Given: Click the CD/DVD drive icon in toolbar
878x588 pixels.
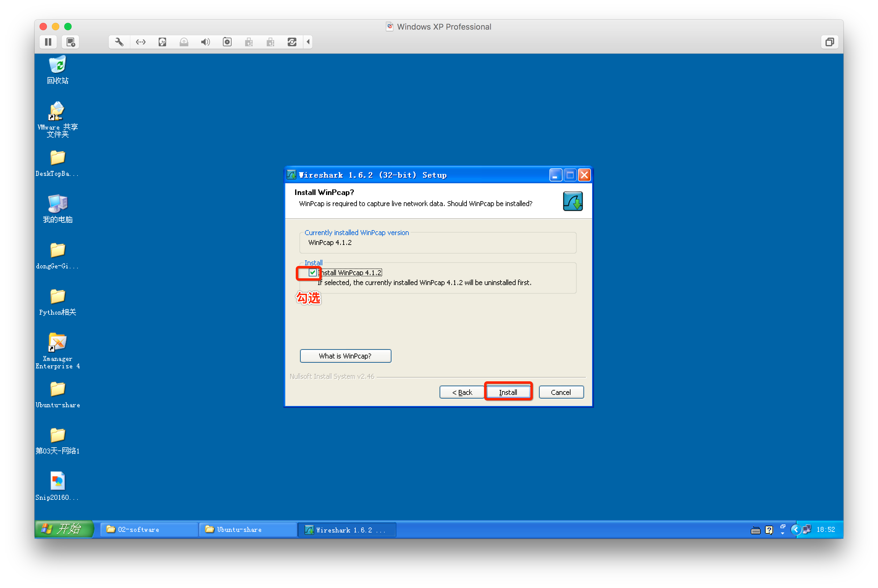Looking at the screenshot, I should pos(184,42).
